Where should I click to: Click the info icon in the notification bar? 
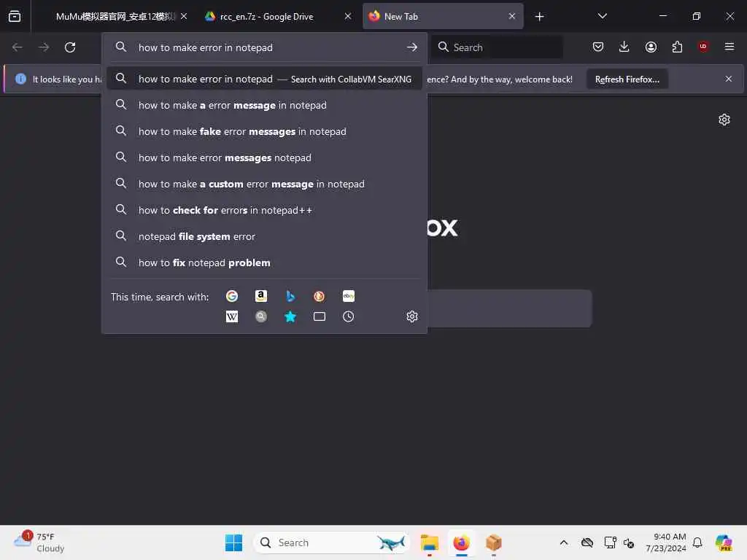click(x=20, y=79)
